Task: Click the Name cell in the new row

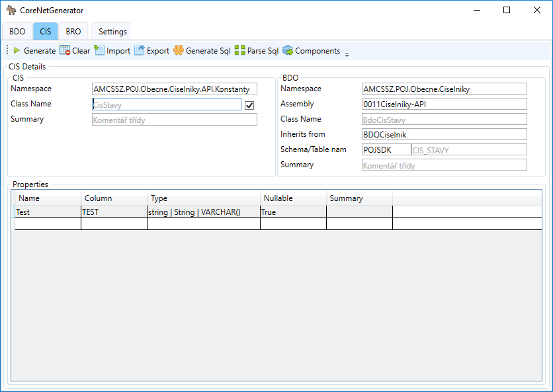Action: pyautogui.click(x=48, y=224)
